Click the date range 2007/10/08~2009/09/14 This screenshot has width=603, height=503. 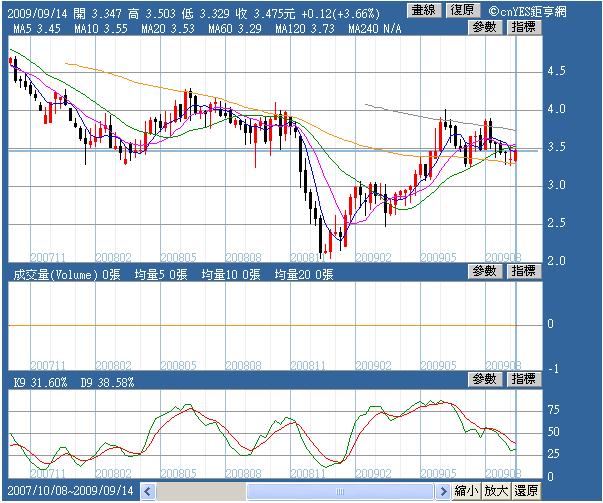pos(70,491)
